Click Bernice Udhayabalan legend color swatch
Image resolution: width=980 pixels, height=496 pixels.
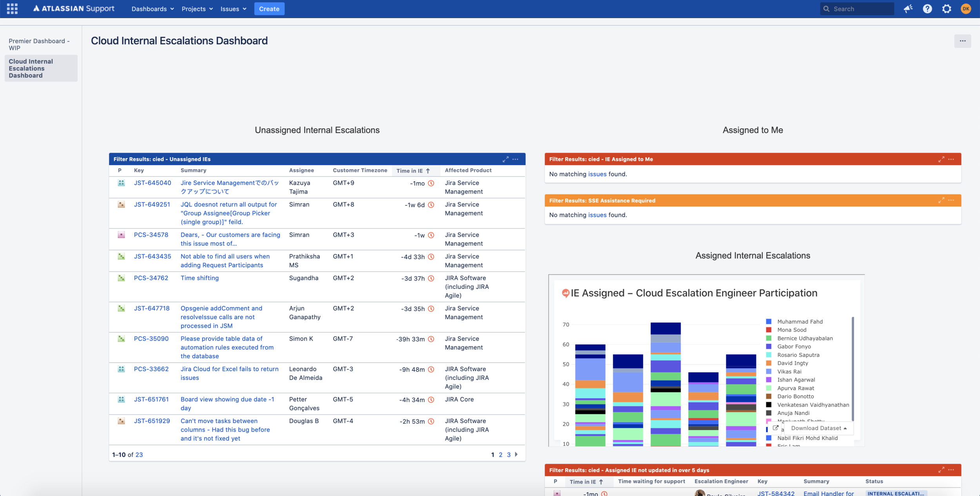768,338
